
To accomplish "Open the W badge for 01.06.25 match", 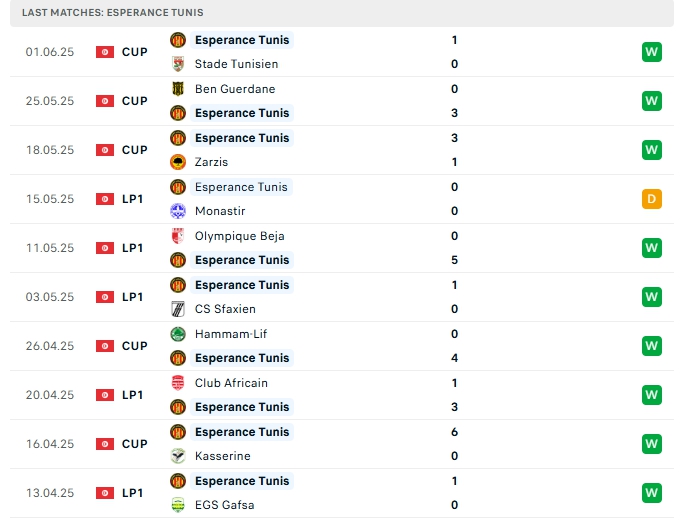I will pos(652,52).
